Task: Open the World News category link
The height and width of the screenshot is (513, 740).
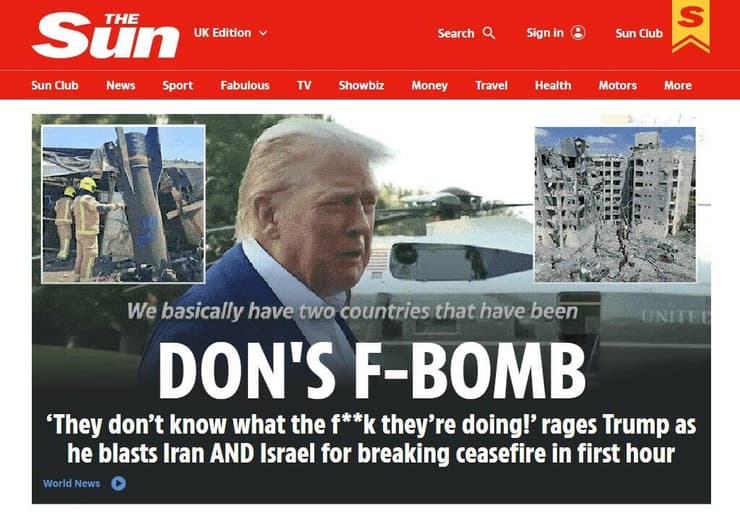Action: coord(71,483)
